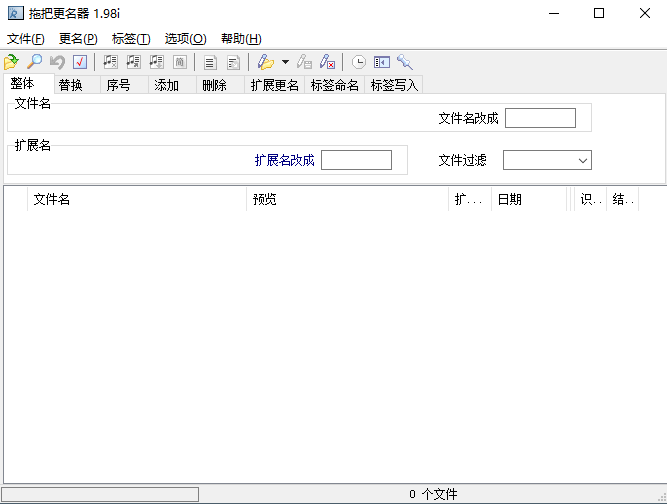Click the 结.. column header
The image size is (667, 504).
click(623, 199)
